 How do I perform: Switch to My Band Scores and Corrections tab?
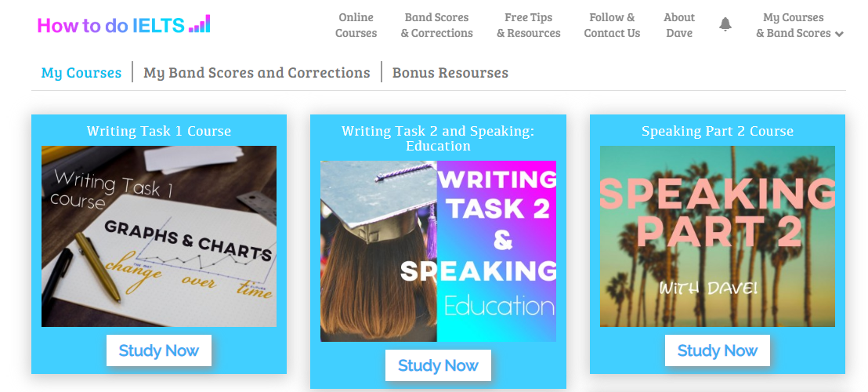pyautogui.click(x=257, y=73)
